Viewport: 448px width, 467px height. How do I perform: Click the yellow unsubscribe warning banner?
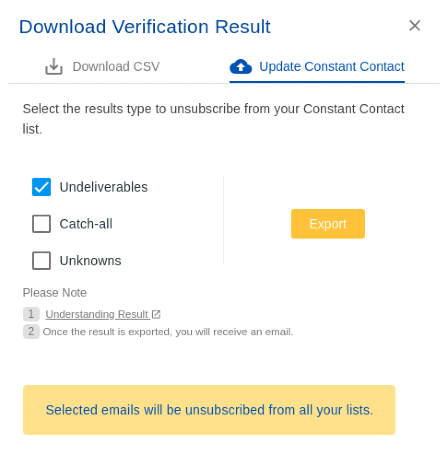point(209,410)
